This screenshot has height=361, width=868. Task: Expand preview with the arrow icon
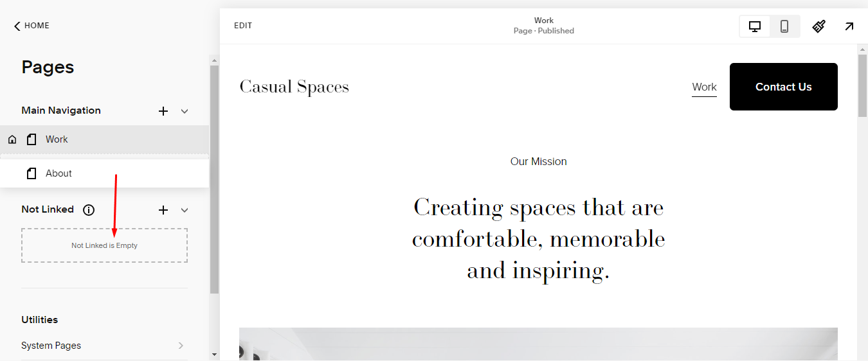click(x=849, y=26)
